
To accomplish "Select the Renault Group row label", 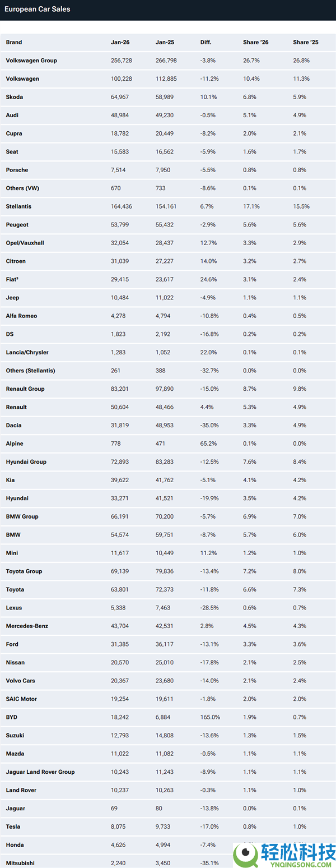I will click(x=25, y=389).
